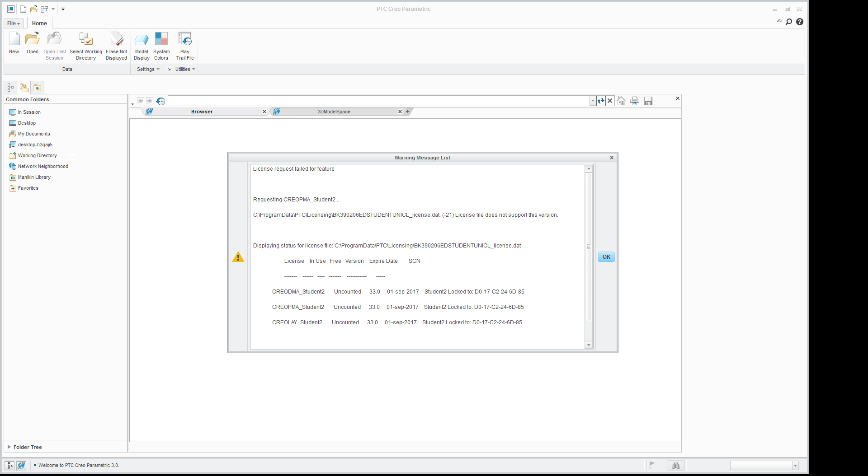Open address bar dropdown arrow
The height and width of the screenshot is (476, 868).
coord(593,101)
